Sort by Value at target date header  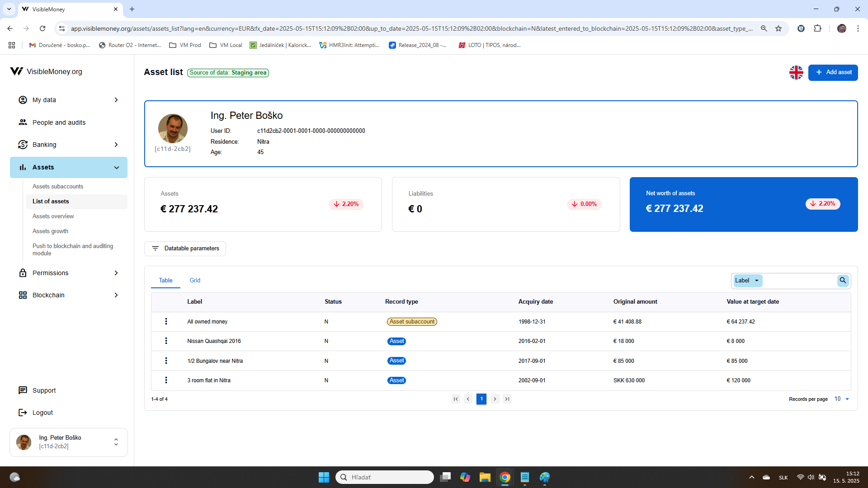click(x=753, y=302)
